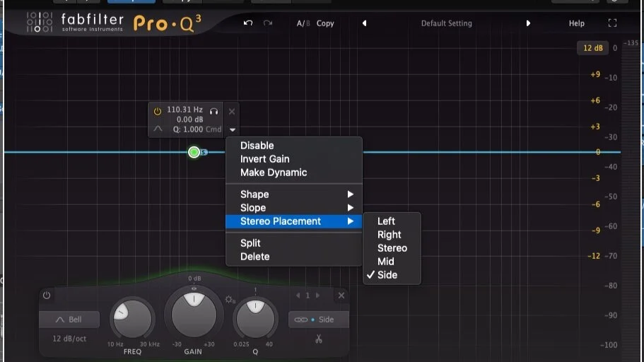644x362 pixels.
Task: Click the popup dropdown arrow
Action: click(233, 130)
